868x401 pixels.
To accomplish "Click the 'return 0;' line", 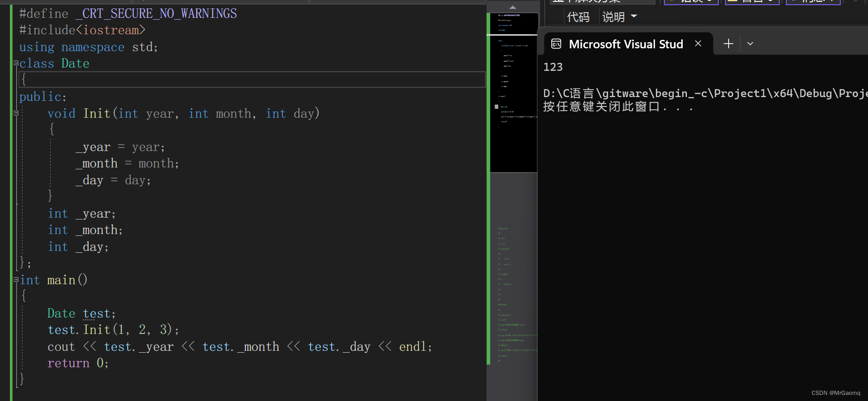I will 78,363.
